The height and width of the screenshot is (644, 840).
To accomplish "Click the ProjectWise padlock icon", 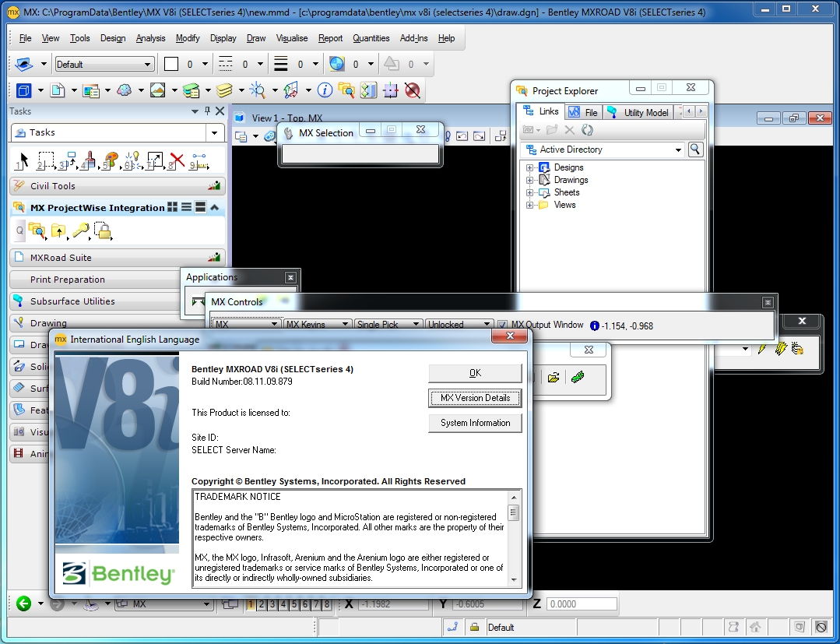I will tap(103, 231).
